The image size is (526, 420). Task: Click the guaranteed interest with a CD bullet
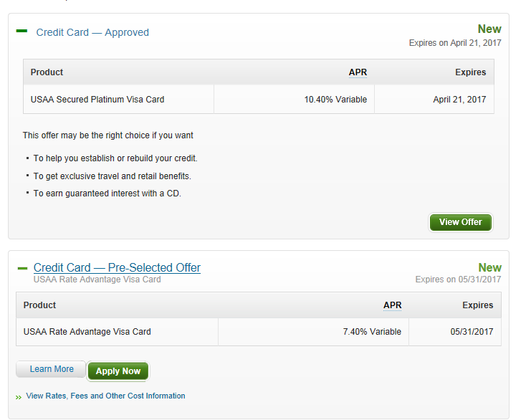[107, 194]
